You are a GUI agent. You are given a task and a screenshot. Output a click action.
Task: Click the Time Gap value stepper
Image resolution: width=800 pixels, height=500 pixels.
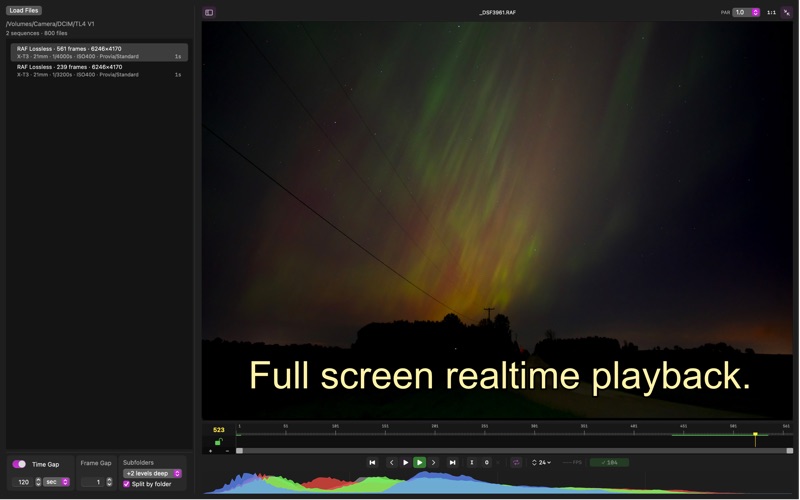point(38,482)
